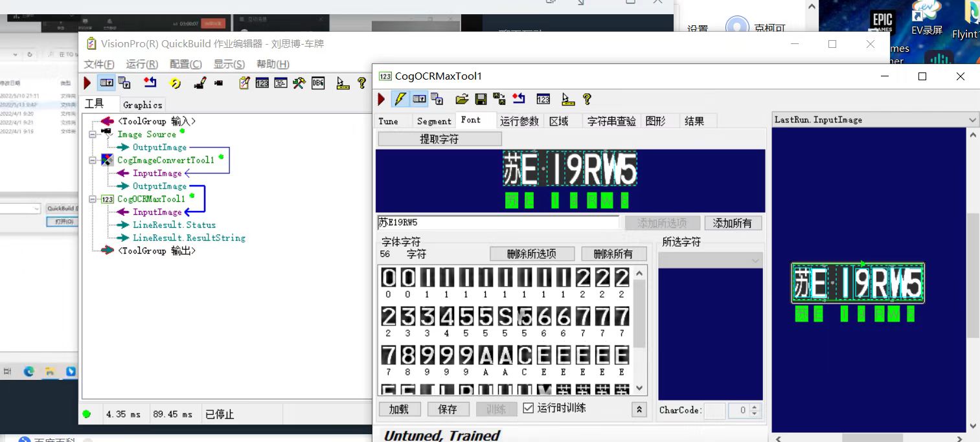Increment the CharCode spinner value
980x442 pixels.
tap(753, 407)
